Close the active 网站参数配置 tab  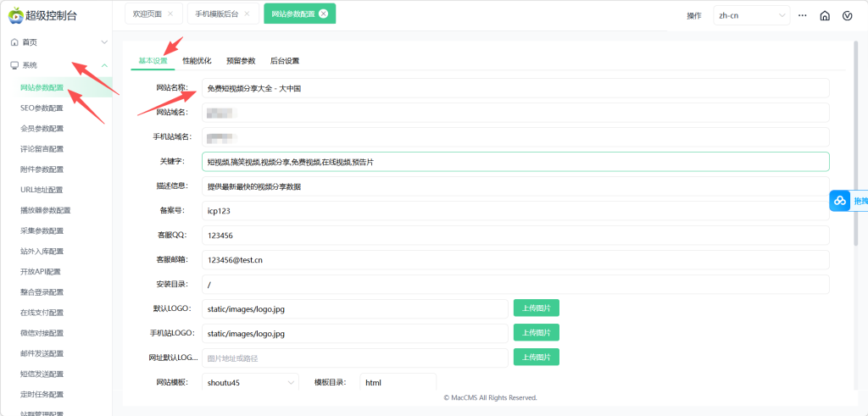tap(323, 14)
